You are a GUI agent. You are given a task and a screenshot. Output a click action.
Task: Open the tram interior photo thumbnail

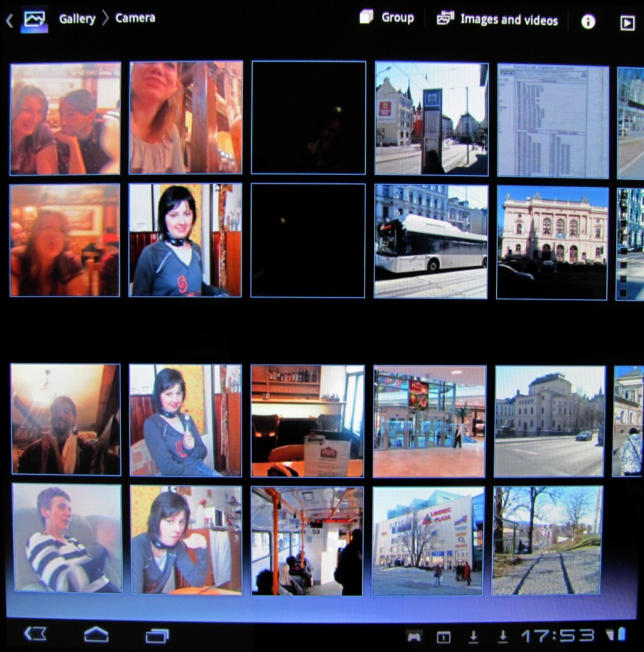pyautogui.click(x=307, y=541)
